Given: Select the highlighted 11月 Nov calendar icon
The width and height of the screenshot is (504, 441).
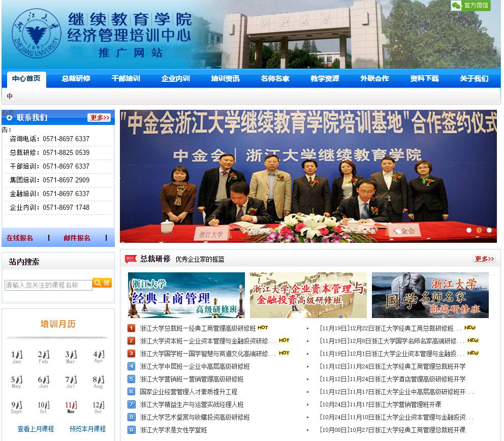Looking at the screenshot, I should click(x=71, y=407).
